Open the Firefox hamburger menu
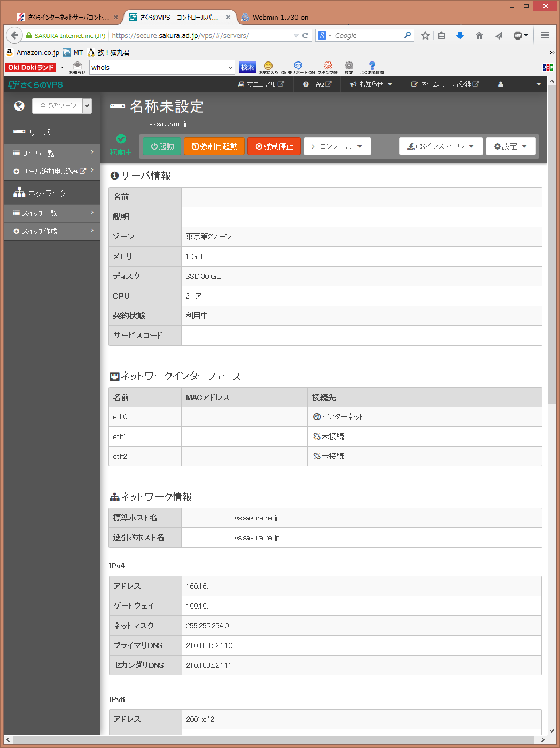 click(545, 35)
